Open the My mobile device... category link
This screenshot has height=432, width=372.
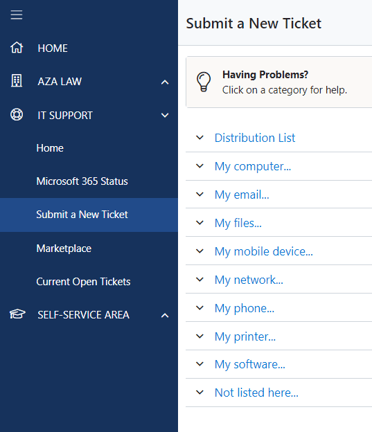pyautogui.click(x=264, y=251)
